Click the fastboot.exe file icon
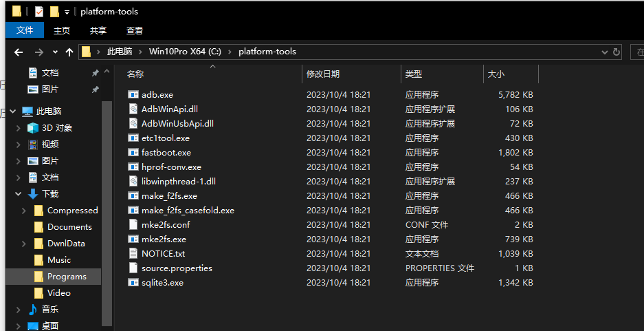The height and width of the screenshot is (331, 644). point(133,152)
